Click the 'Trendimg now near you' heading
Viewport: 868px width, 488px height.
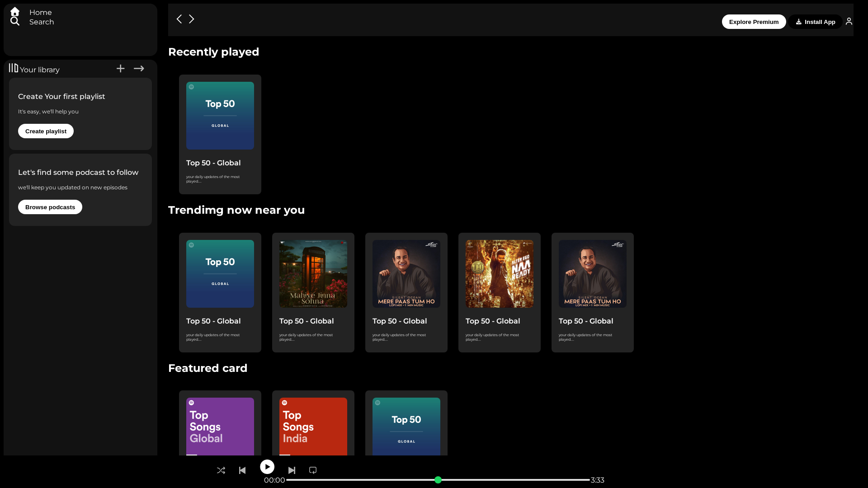tap(236, 210)
